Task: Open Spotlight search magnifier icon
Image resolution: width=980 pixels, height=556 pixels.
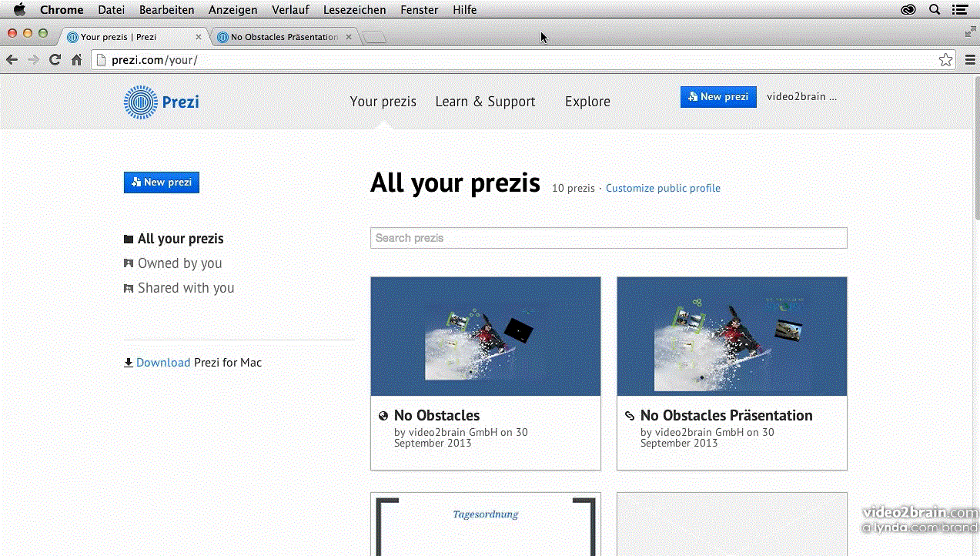Action: click(935, 10)
